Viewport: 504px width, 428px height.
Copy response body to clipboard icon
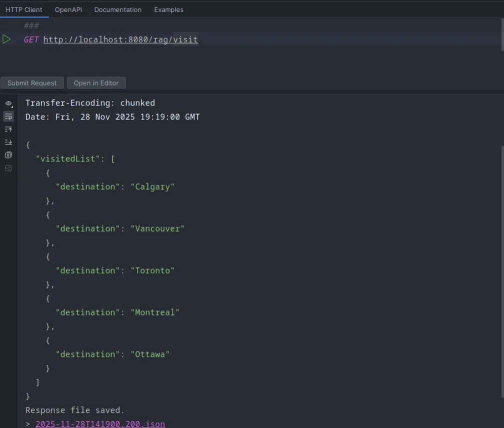coord(8,155)
